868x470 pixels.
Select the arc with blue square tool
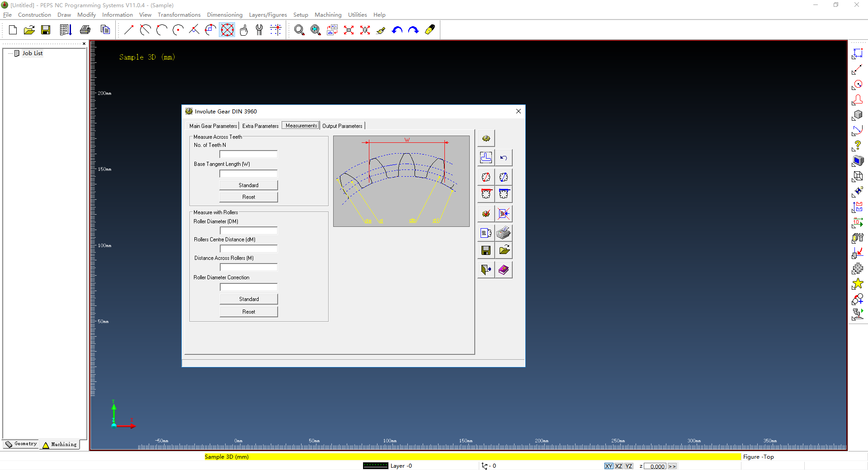[211, 30]
